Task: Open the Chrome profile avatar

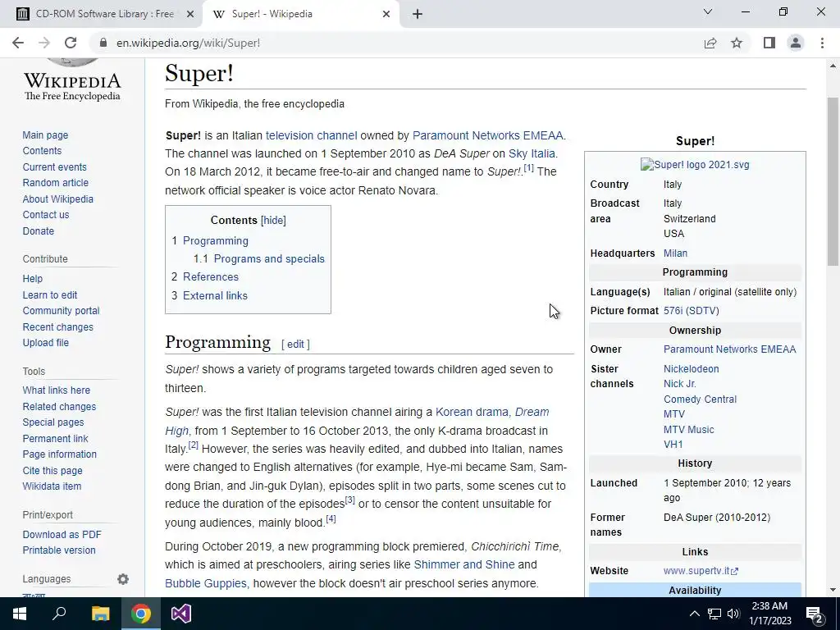Action: pos(796,43)
